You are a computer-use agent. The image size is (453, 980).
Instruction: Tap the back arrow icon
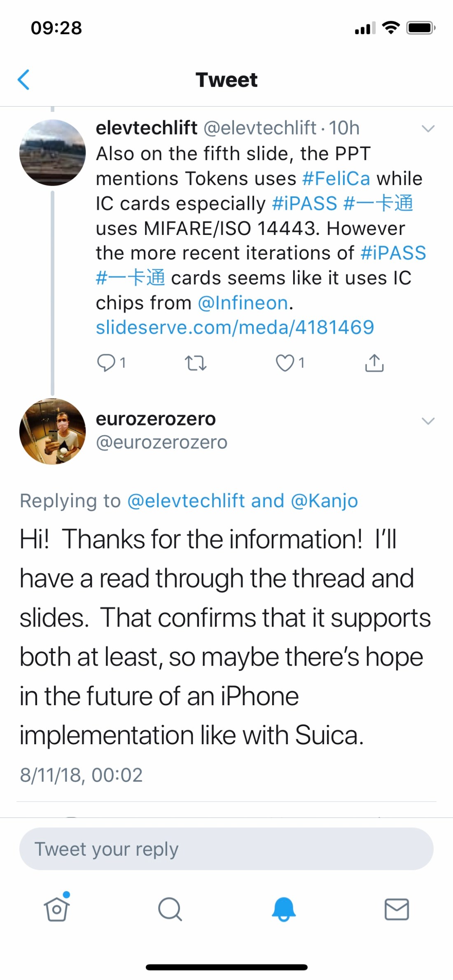pos(24,79)
